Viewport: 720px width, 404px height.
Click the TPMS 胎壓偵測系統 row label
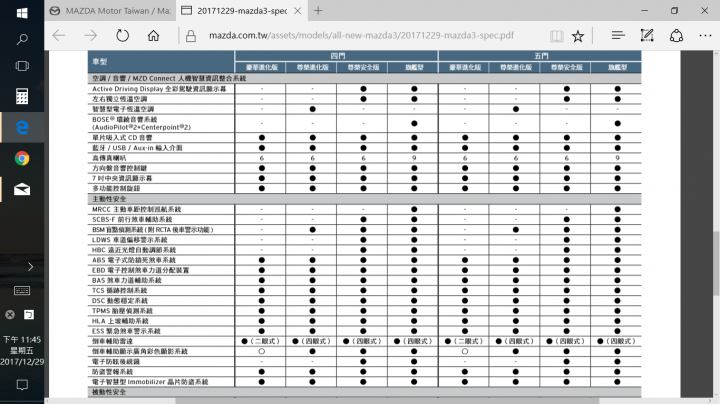pos(122,311)
